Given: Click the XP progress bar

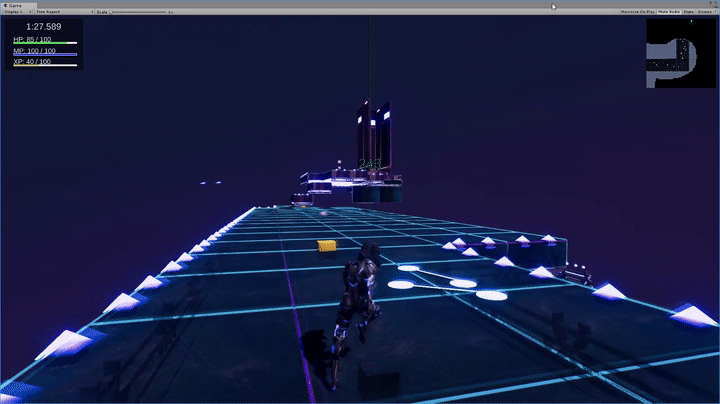Looking at the screenshot, I should tap(45, 66).
